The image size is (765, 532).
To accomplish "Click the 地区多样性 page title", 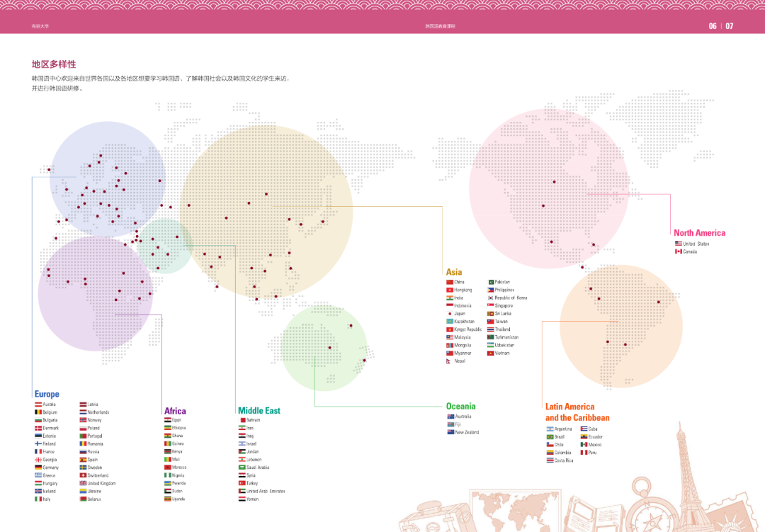I will 53,64.
